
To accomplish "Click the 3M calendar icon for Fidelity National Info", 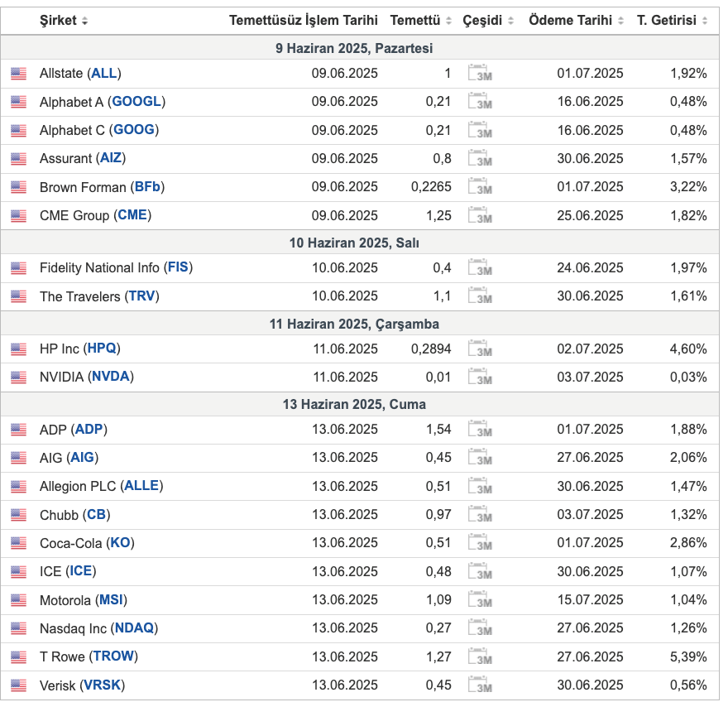I will coord(480,267).
